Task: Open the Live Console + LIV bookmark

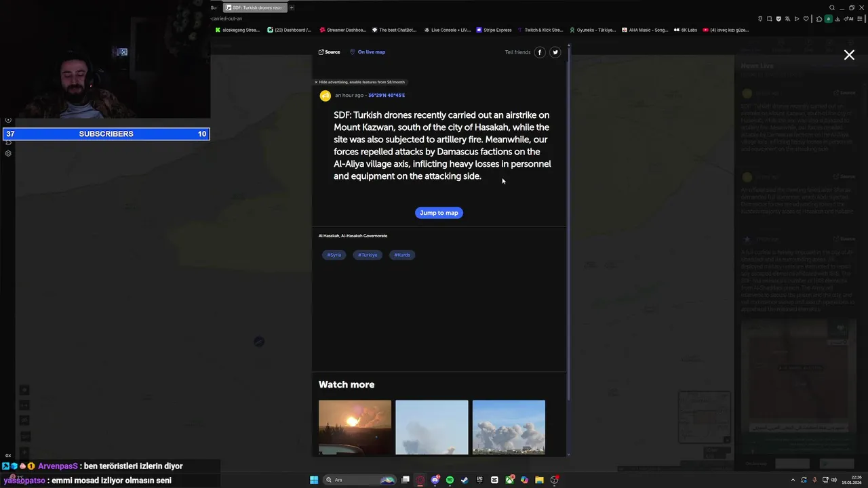Action: (x=447, y=30)
